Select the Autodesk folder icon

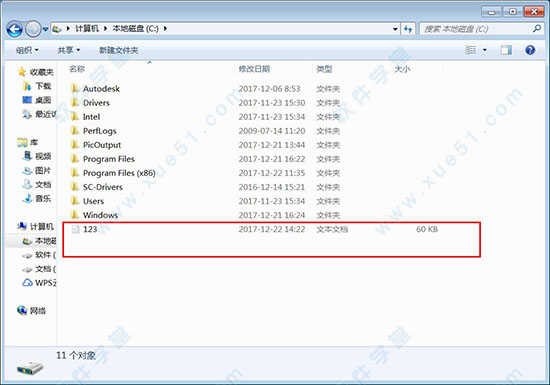75,88
